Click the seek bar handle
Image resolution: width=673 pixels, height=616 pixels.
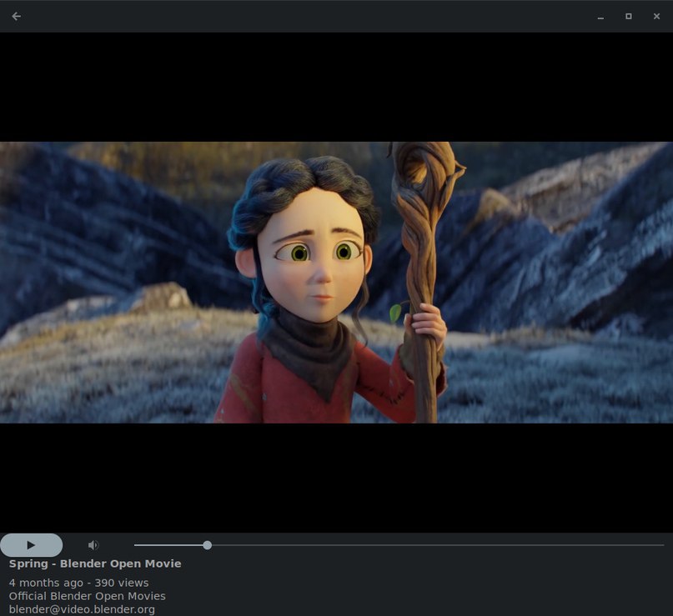(x=208, y=545)
